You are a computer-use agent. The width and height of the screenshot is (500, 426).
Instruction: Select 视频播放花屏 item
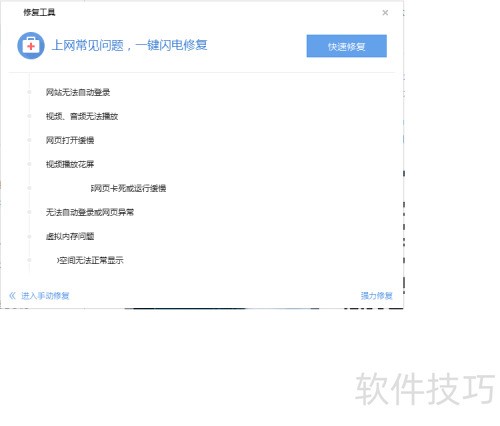click(70, 164)
